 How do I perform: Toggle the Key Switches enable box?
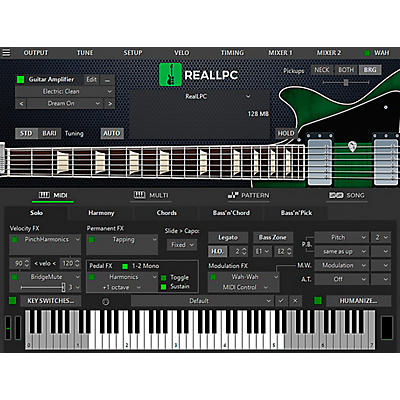coord(12,301)
